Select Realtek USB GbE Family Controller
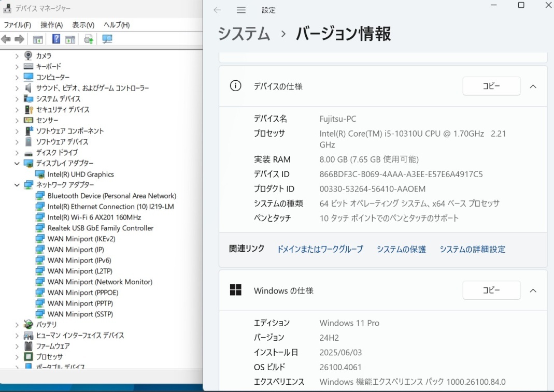Screen dimensions: 554x392 (x=101, y=228)
